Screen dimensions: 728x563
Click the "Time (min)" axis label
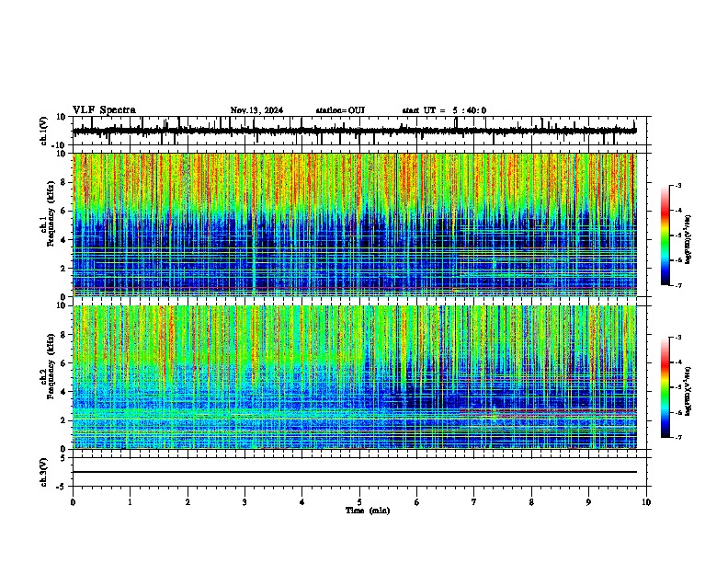[368, 511]
